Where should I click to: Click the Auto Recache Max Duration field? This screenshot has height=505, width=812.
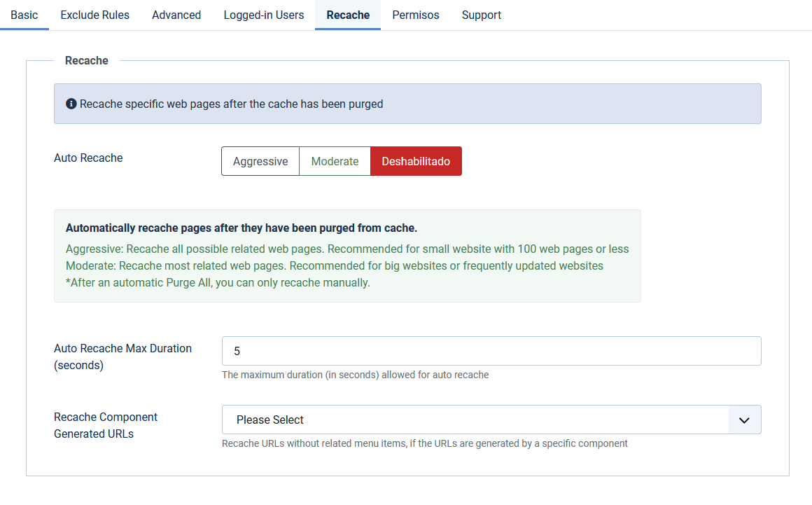click(491, 351)
